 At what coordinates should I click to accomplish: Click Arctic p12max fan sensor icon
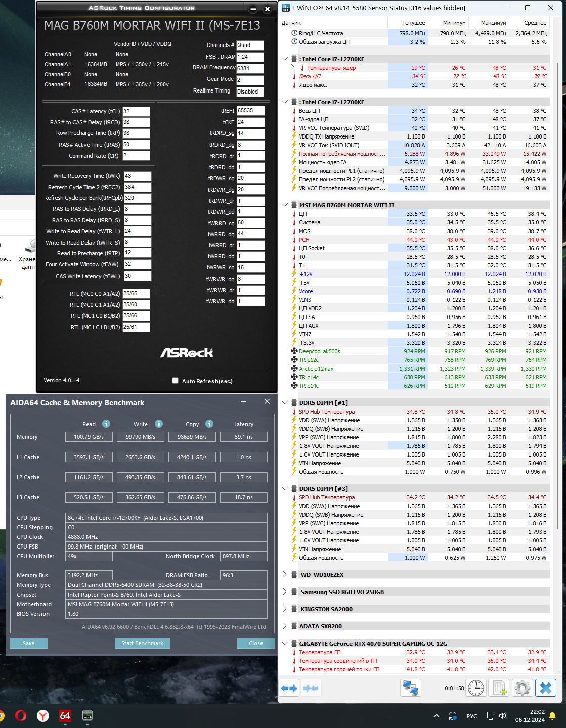point(294,369)
